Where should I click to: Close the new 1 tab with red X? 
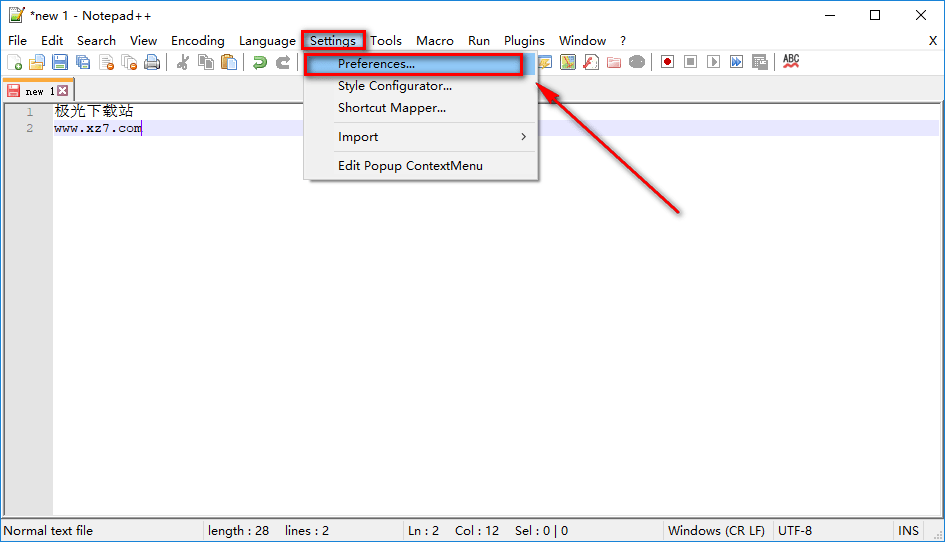coord(63,91)
